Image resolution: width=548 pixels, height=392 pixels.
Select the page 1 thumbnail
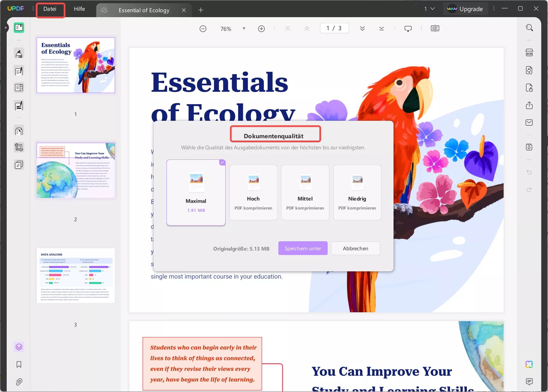click(76, 65)
